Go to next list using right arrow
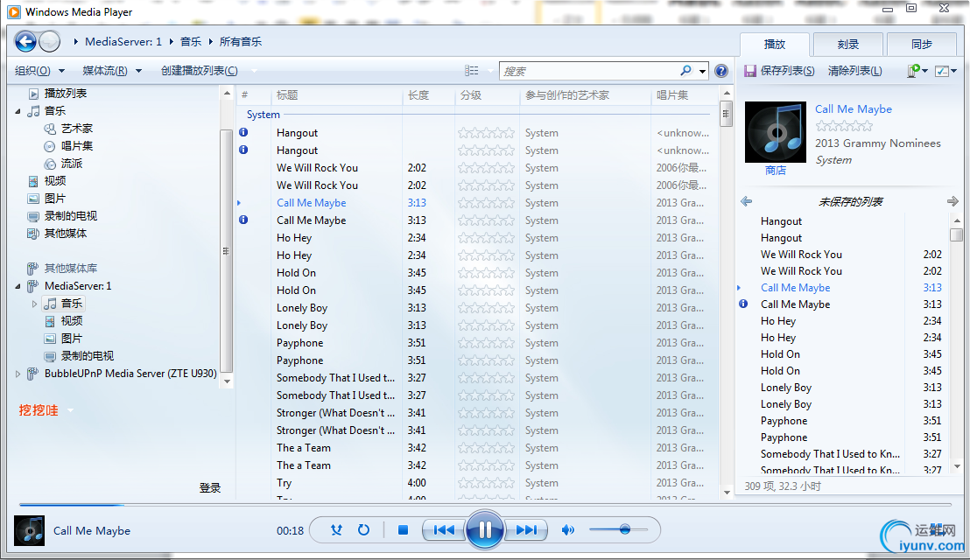The height and width of the screenshot is (560, 970). tap(952, 201)
